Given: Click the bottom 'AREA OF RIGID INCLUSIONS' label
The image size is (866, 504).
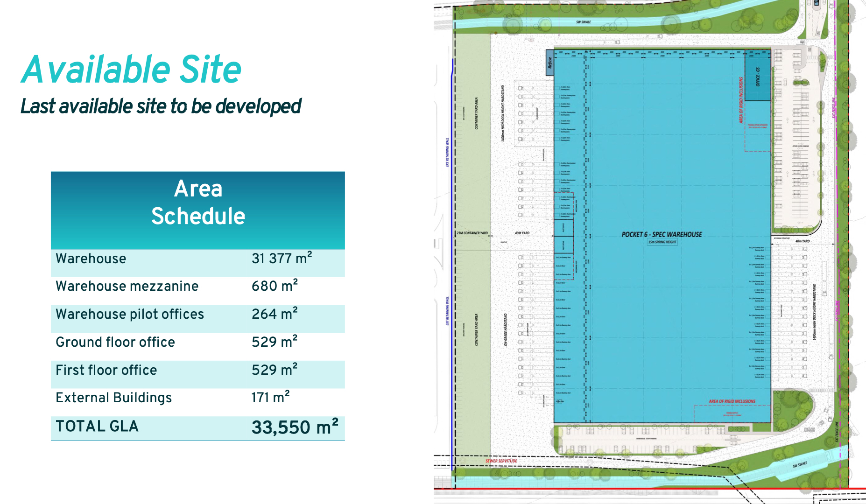Looking at the screenshot, I should click(x=732, y=401).
